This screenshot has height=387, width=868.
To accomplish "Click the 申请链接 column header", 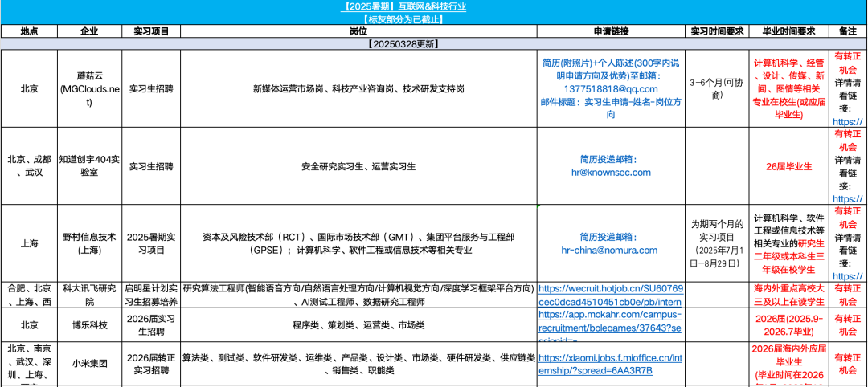I will point(611,31).
